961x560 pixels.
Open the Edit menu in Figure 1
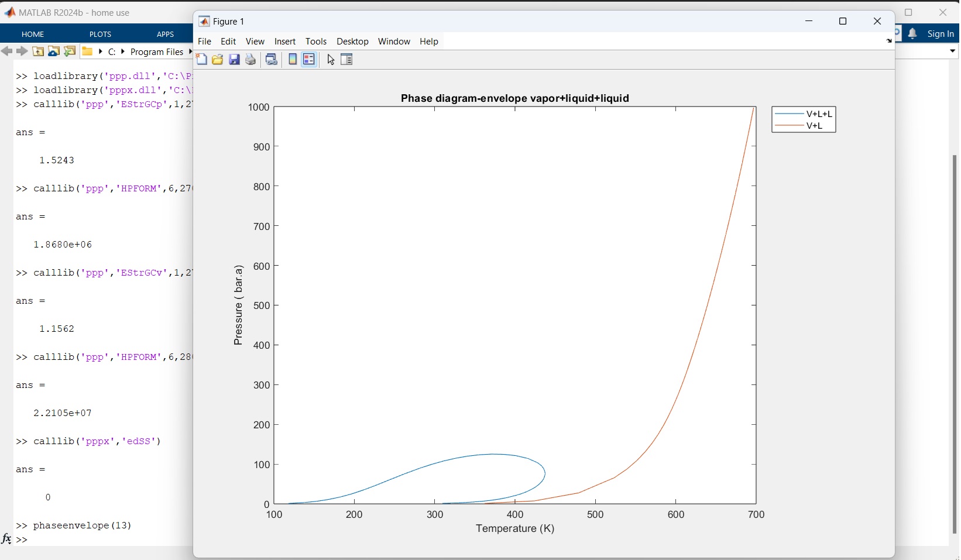point(228,42)
